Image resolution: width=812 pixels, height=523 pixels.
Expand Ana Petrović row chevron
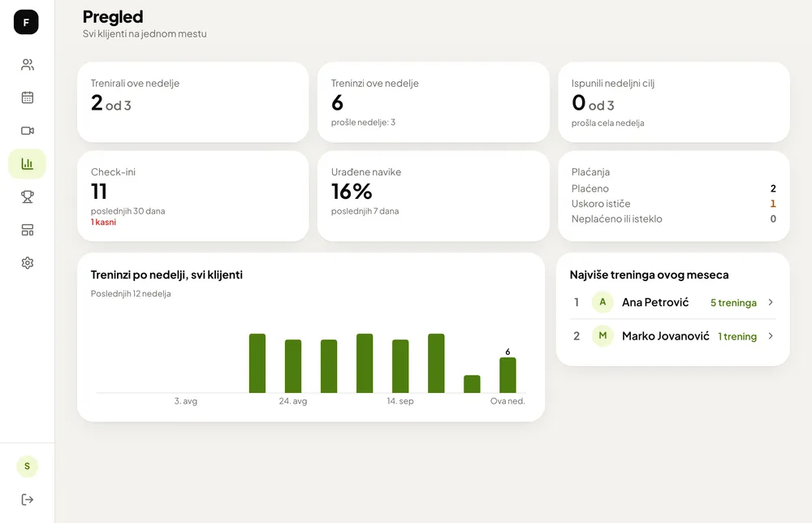point(771,302)
